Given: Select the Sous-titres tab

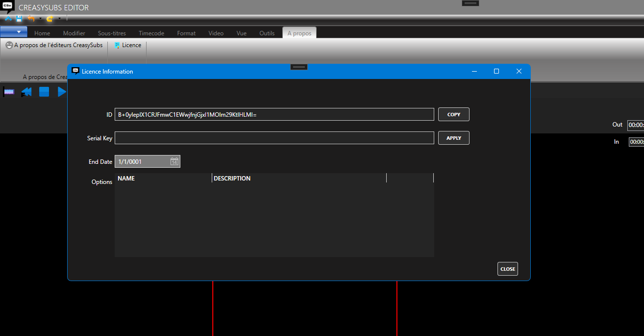Looking at the screenshot, I should click(112, 33).
